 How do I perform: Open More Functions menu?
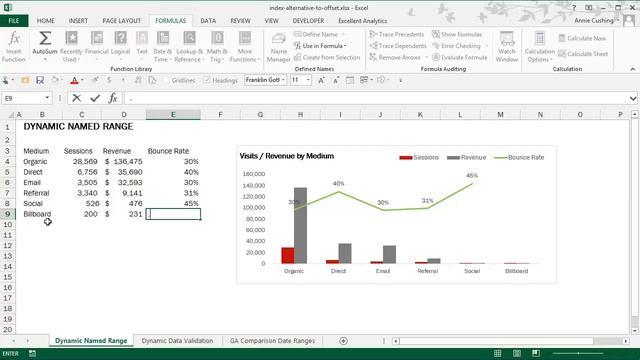click(x=244, y=47)
